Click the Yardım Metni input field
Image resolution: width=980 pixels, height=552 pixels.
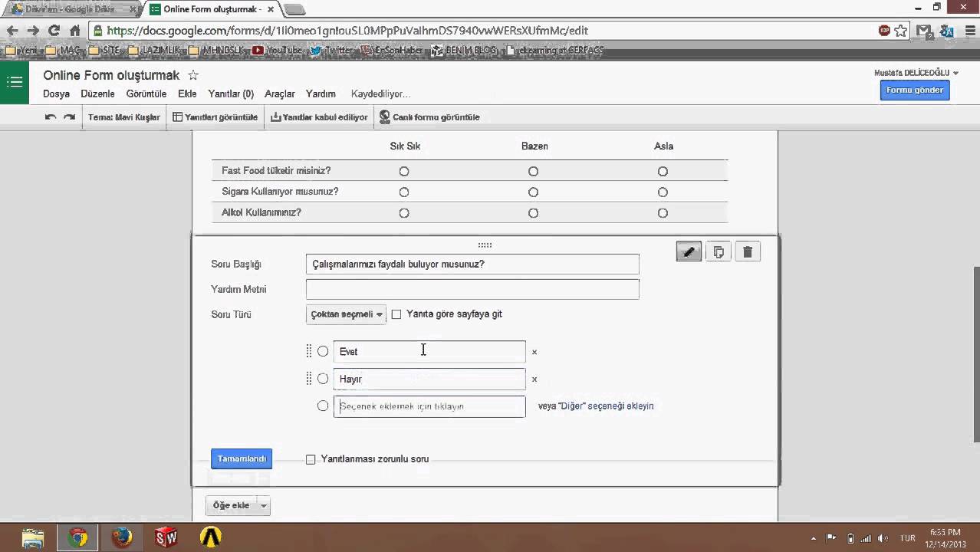click(x=472, y=289)
